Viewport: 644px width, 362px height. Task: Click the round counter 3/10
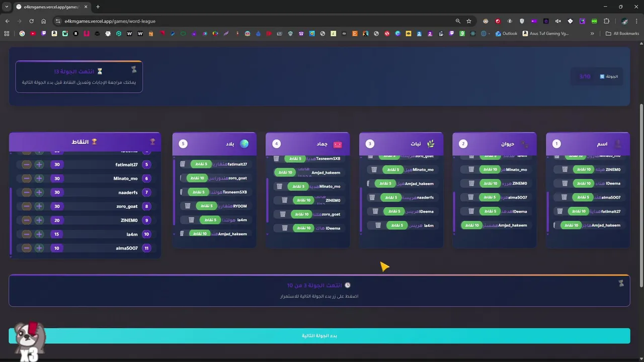[585, 76]
